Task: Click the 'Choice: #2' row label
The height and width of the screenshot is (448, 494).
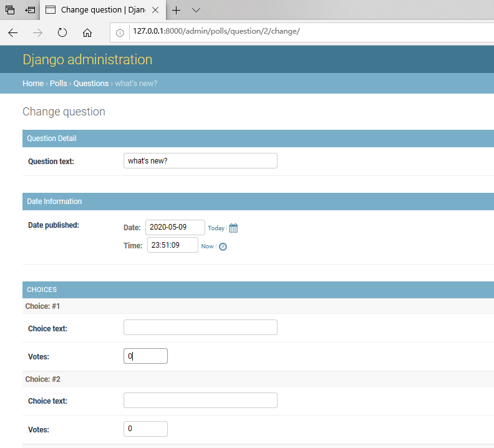Action: [x=43, y=379]
